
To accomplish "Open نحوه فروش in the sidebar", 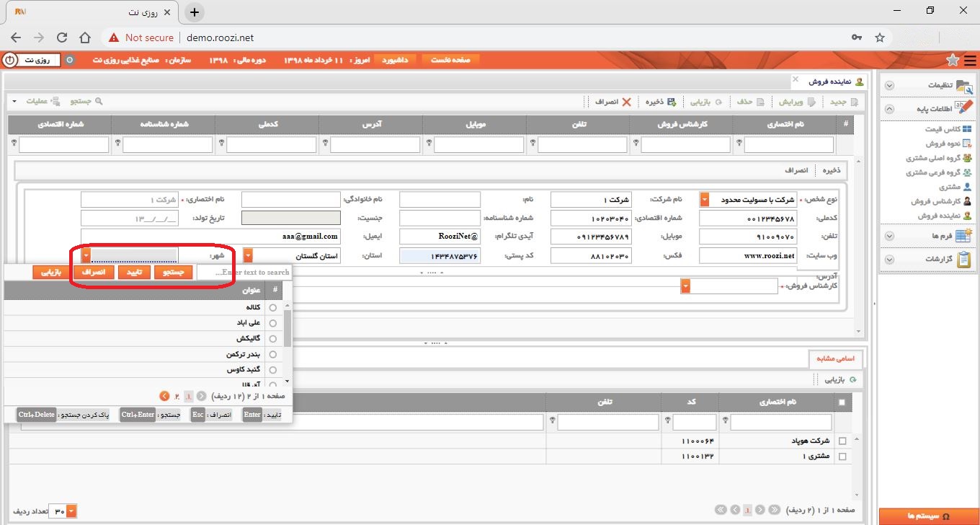I will tap(947, 144).
